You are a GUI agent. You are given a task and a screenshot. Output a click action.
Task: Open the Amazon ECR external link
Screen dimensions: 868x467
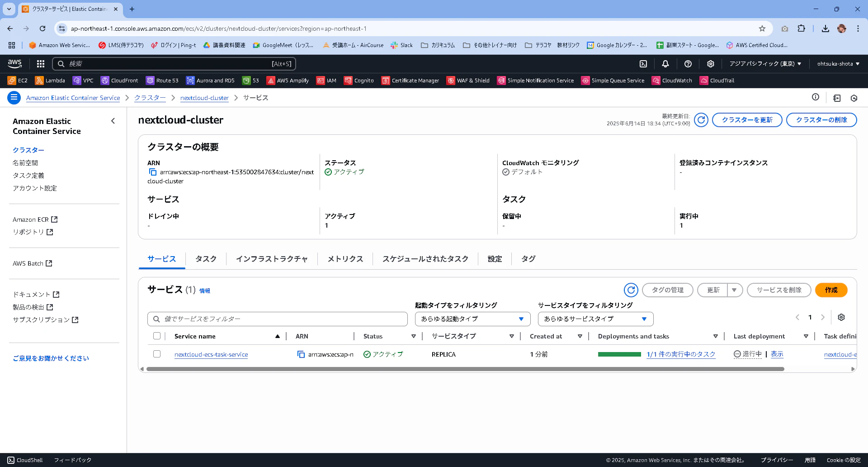[35, 219]
